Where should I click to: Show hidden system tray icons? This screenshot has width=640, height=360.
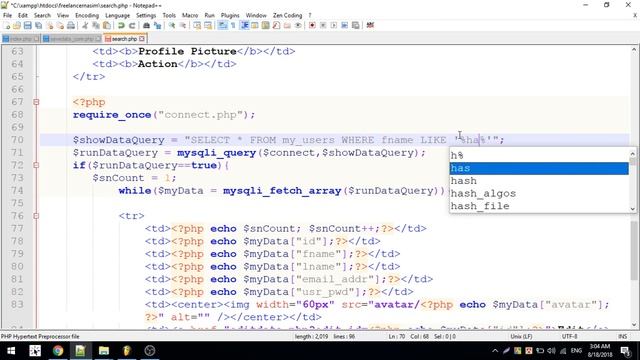(x=495, y=351)
